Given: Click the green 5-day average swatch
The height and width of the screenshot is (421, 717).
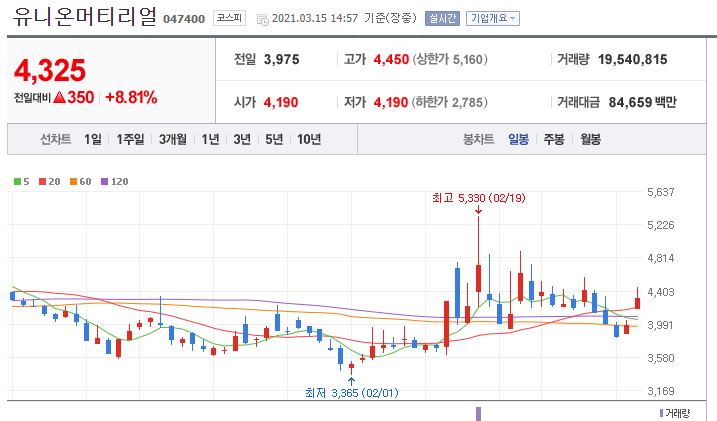Looking at the screenshot, I should [x=17, y=181].
